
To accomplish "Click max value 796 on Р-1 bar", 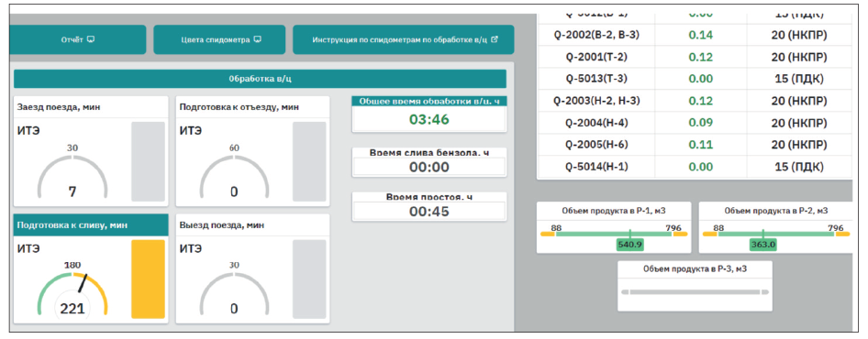I will pos(673,228).
